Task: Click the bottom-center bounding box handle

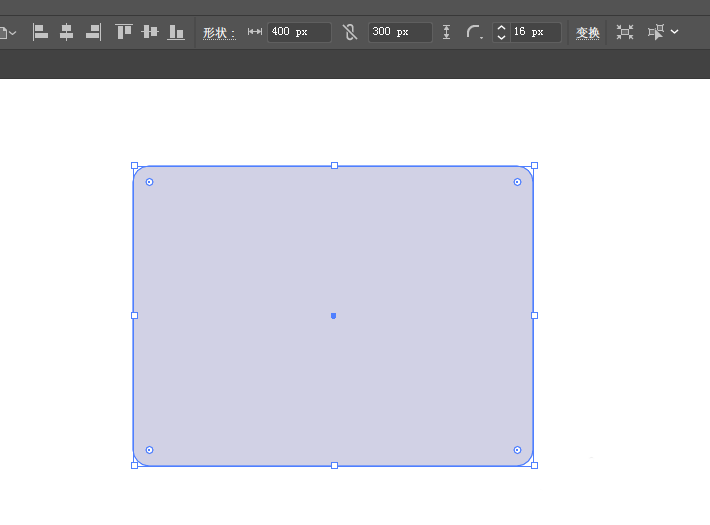Action: (335, 465)
